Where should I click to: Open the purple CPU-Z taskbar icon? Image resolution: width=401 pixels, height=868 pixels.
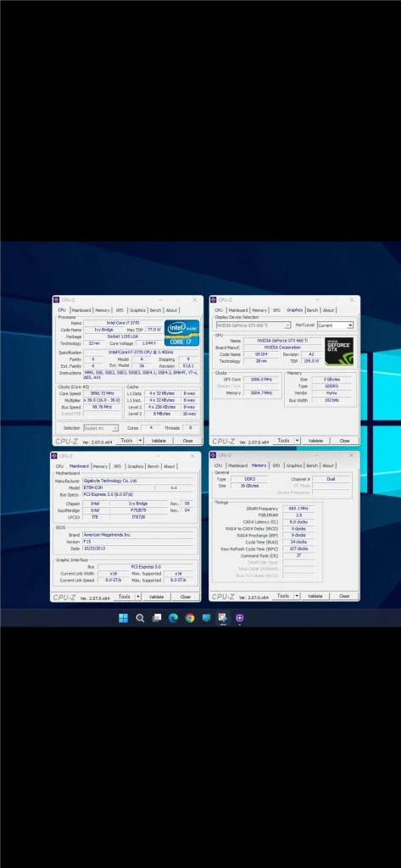239,618
